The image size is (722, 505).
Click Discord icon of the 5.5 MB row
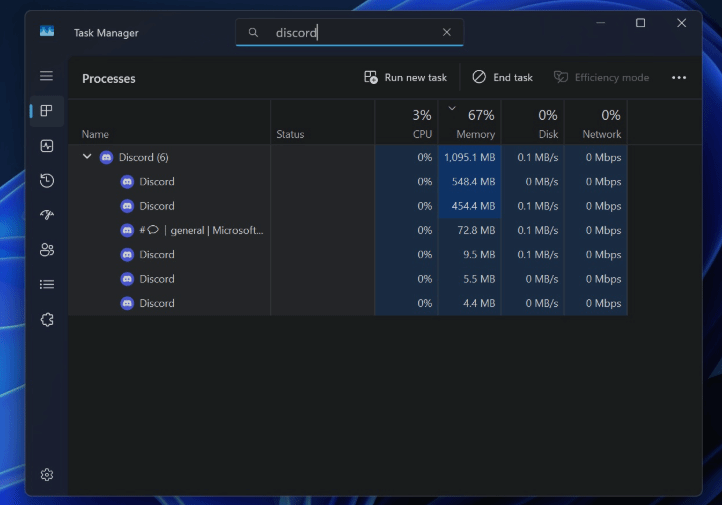pos(127,279)
